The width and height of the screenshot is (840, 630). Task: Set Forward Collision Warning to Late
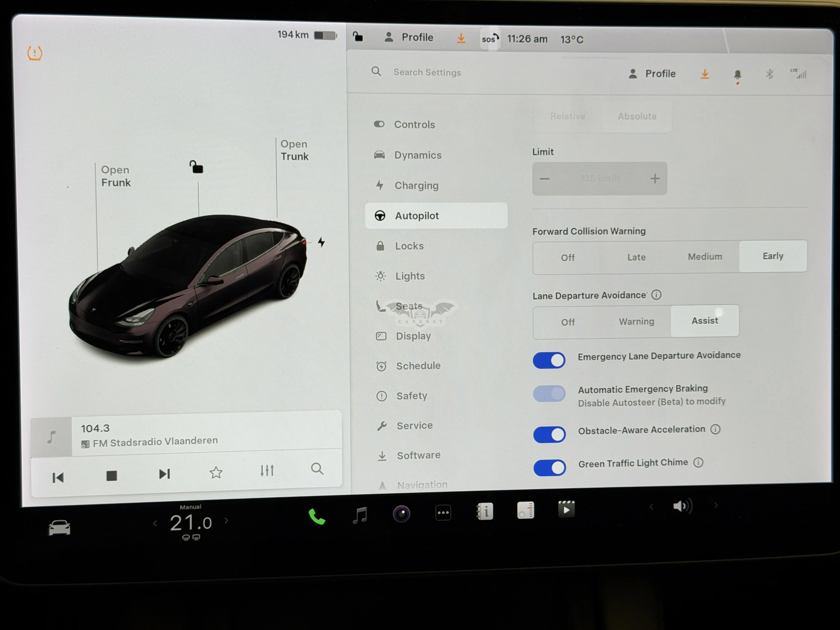pos(636,257)
